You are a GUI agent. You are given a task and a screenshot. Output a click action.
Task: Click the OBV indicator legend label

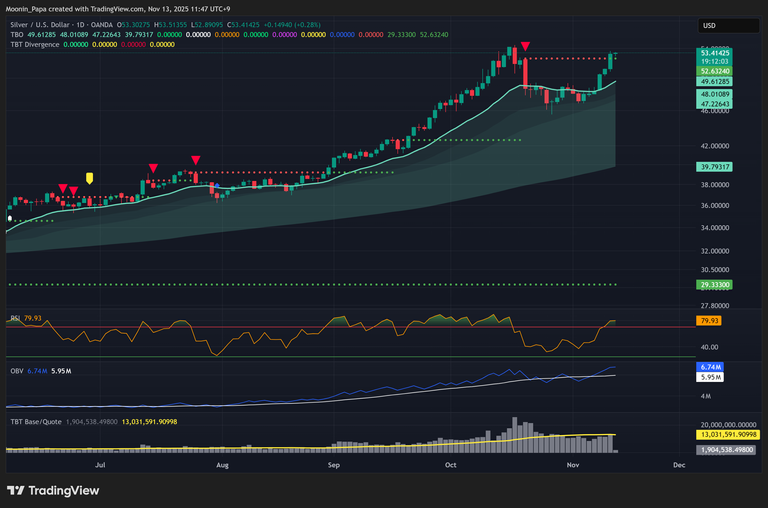(17, 371)
